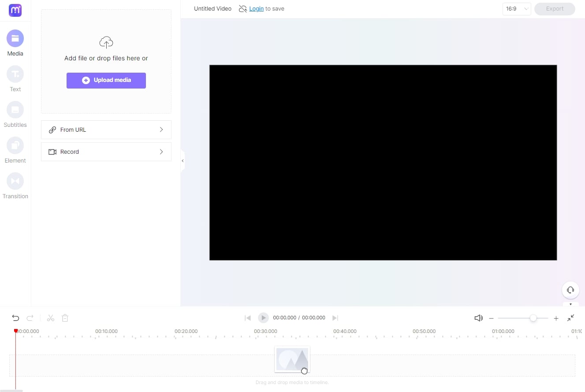Click the scissors split icon
The height and width of the screenshot is (392, 585).
click(x=51, y=318)
